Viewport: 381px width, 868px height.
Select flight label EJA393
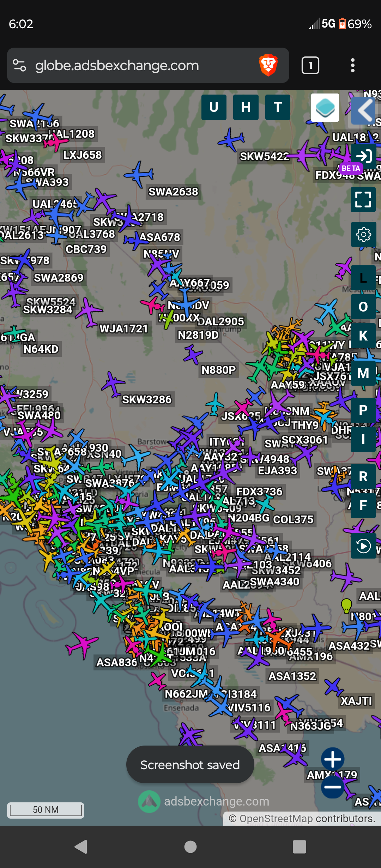[277, 470]
